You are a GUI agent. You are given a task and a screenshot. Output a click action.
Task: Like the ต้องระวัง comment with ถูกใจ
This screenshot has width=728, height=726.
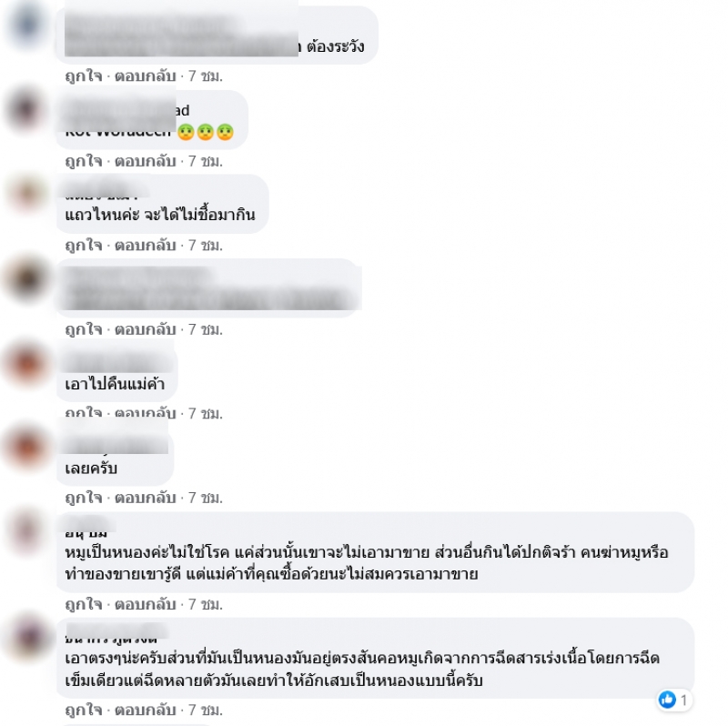84,76
